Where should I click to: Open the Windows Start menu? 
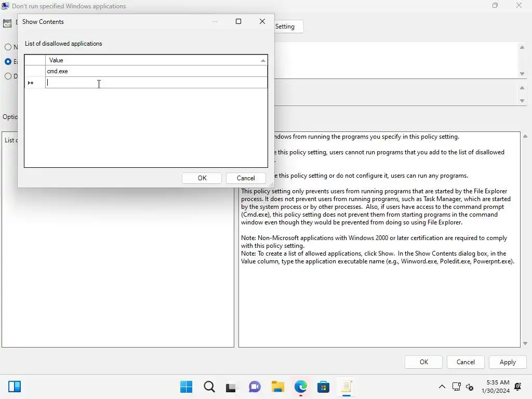(x=186, y=387)
